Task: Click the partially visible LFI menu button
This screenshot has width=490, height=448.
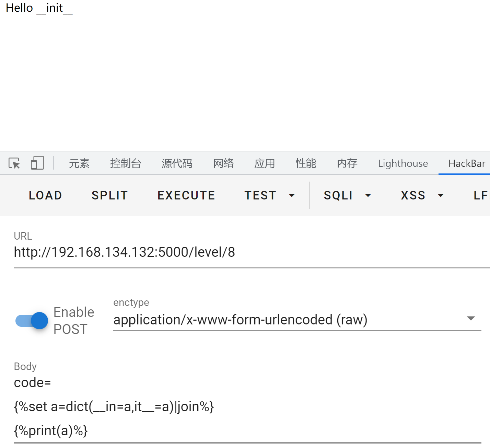Action: 481,195
